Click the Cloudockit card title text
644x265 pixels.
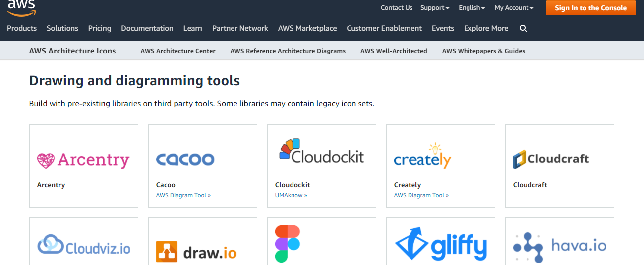[x=293, y=185]
